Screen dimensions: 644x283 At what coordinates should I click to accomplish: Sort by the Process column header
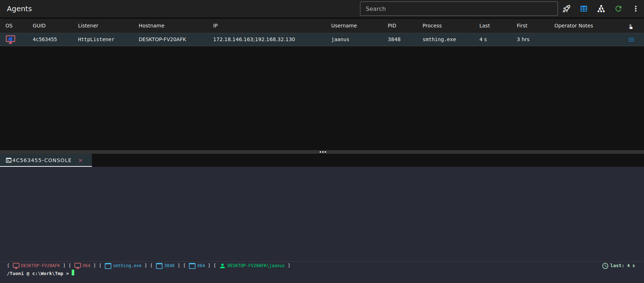click(x=432, y=26)
